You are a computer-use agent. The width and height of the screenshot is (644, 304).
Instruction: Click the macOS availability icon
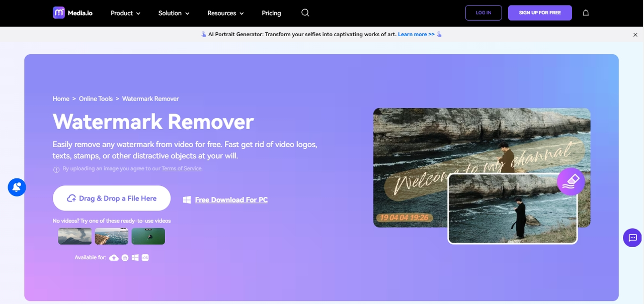tap(125, 258)
